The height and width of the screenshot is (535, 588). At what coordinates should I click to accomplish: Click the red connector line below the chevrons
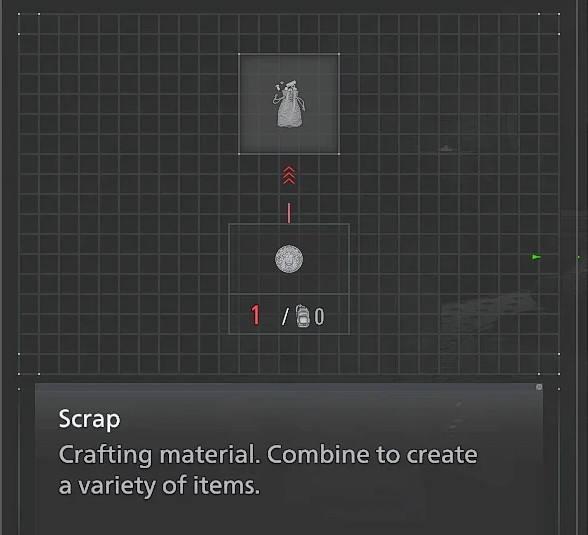[x=289, y=213]
